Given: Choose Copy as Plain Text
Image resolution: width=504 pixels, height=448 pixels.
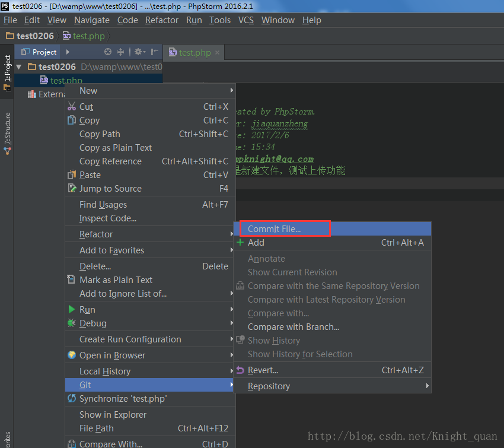Looking at the screenshot, I should coord(150,147).
